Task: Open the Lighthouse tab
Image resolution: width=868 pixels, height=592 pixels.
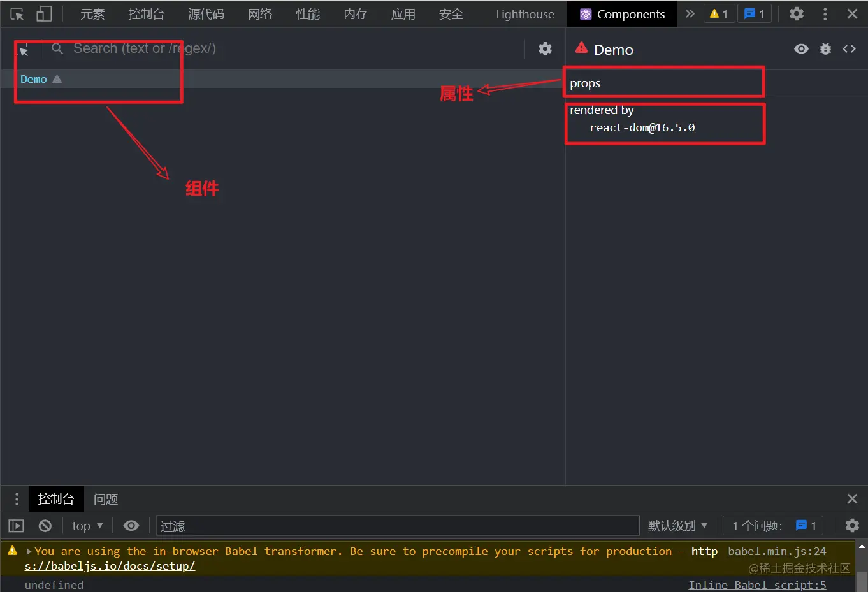Action: [x=525, y=14]
